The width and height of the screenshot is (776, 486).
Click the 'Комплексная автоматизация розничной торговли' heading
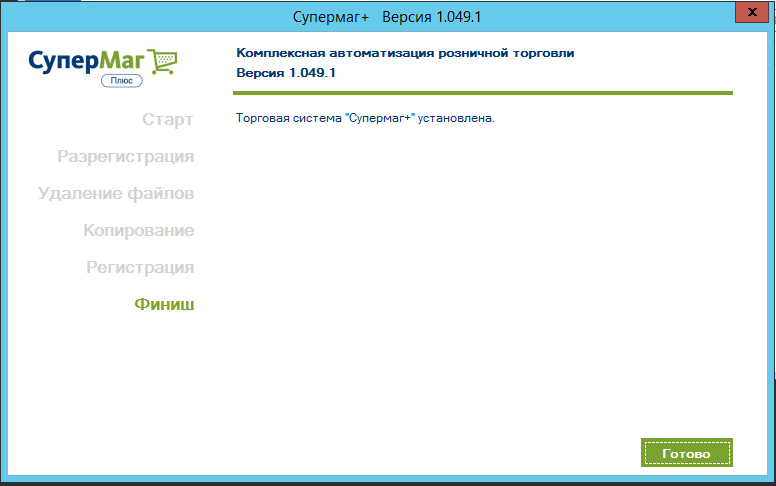pyautogui.click(x=405, y=53)
